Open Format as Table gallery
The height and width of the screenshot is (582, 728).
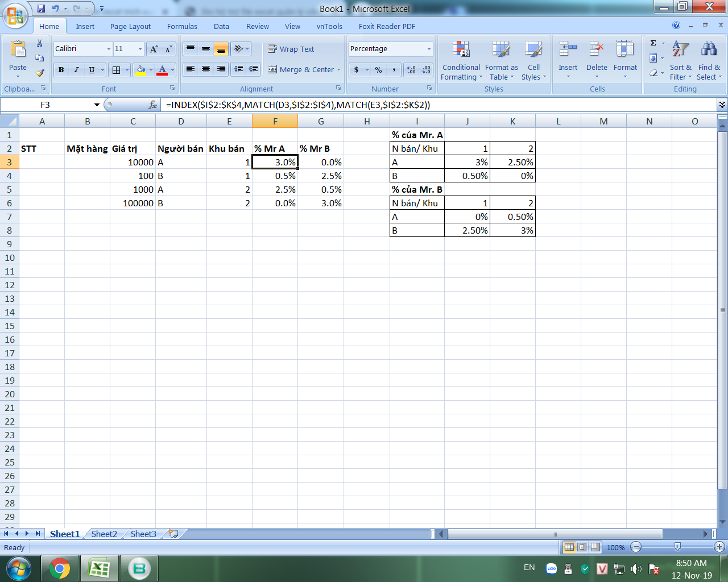[x=501, y=60]
